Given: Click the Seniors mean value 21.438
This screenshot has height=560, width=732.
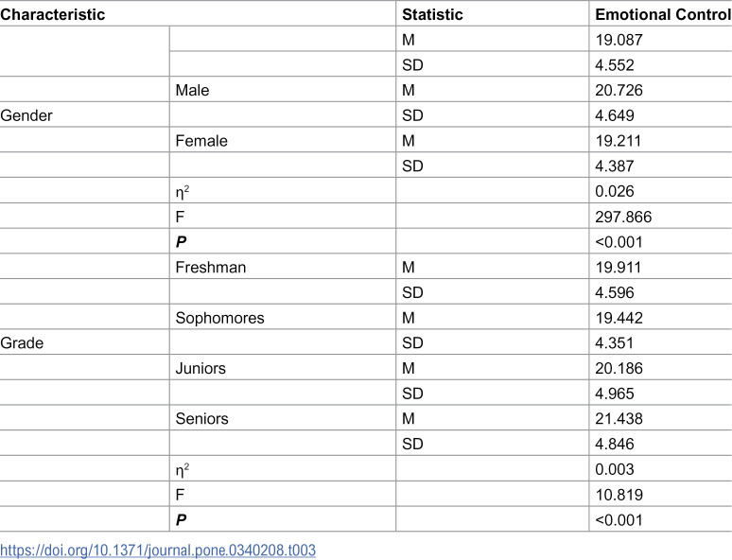Looking at the screenshot, I should [619, 418].
